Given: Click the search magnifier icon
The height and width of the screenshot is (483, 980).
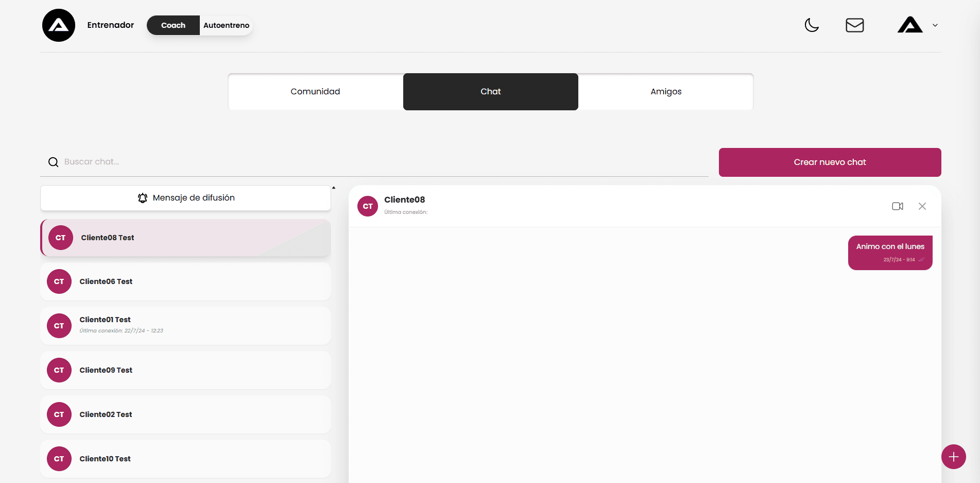Looking at the screenshot, I should pos(53,162).
